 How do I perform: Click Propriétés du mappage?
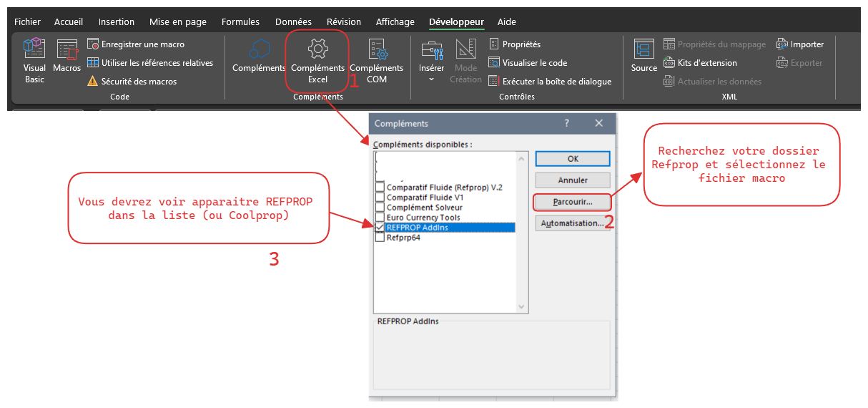pyautogui.click(x=714, y=44)
